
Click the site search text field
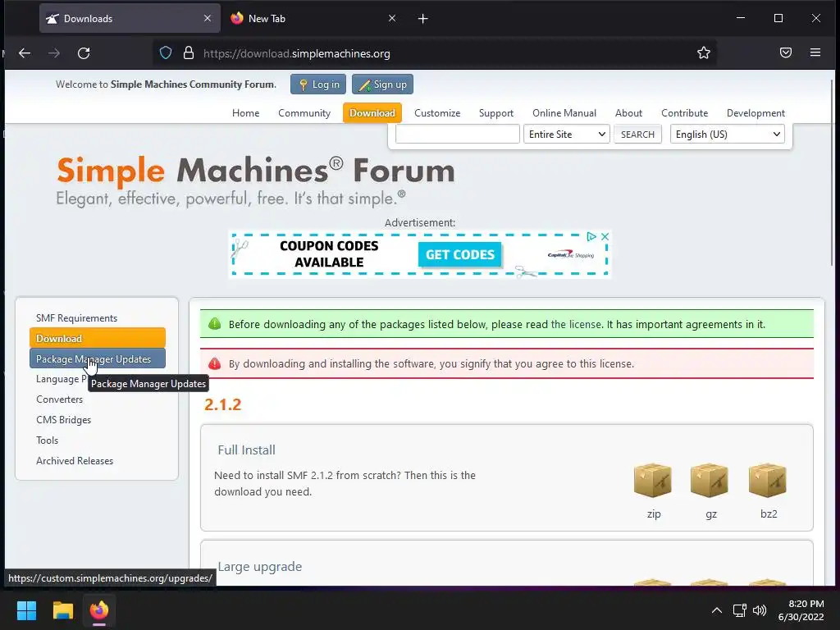click(458, 134)
